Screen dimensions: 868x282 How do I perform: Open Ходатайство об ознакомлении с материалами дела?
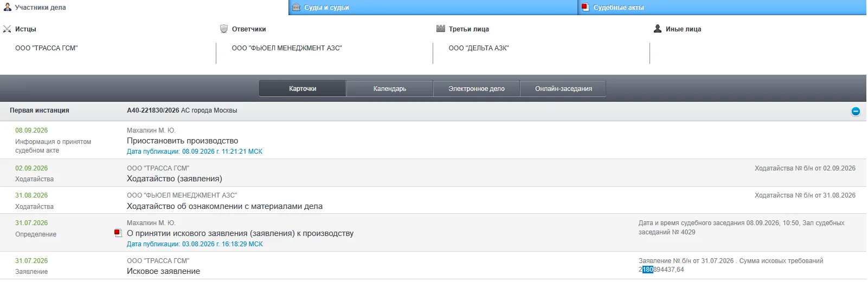click(224, 206)
